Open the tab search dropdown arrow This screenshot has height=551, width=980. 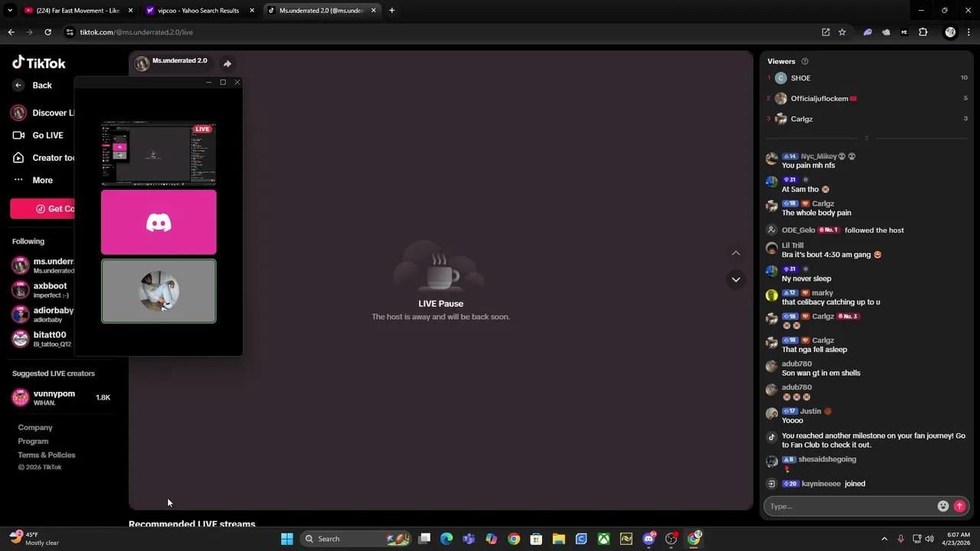(9, 11)
